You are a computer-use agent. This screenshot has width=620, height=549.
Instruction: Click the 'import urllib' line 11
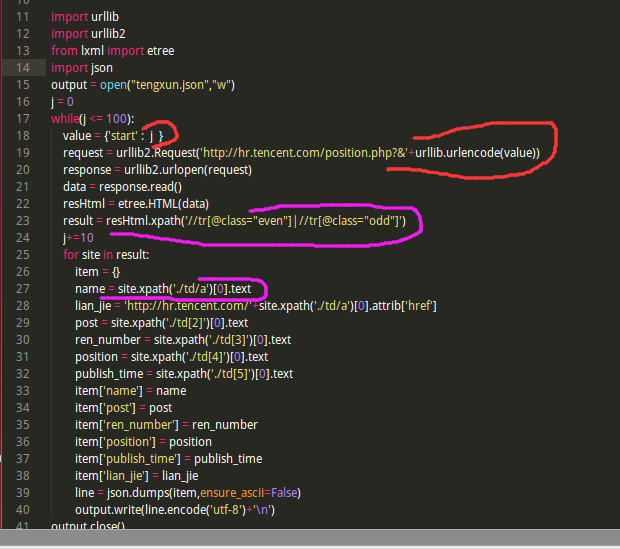pos(85,17)
